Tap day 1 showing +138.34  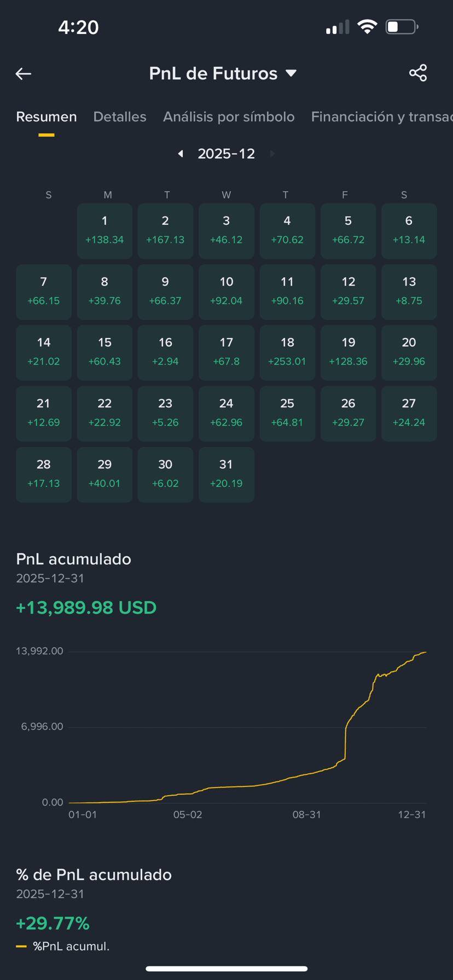tap(104, 231)
